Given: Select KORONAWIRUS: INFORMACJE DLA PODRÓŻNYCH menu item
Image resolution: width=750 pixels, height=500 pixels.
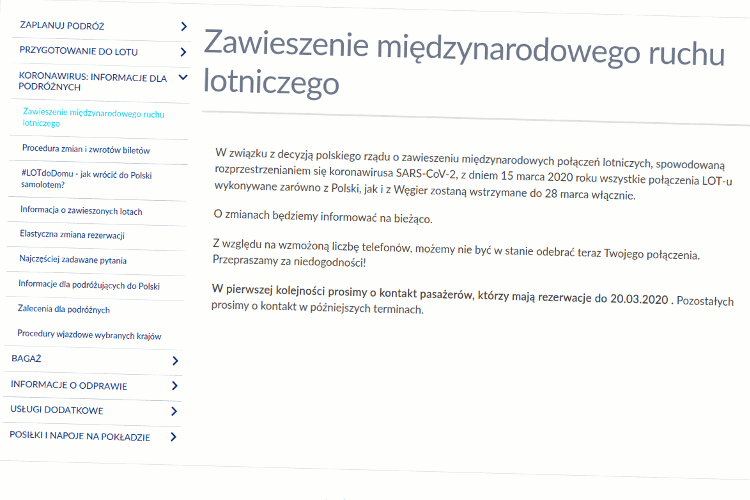Looking at the screenshot, I should [92, 82].
